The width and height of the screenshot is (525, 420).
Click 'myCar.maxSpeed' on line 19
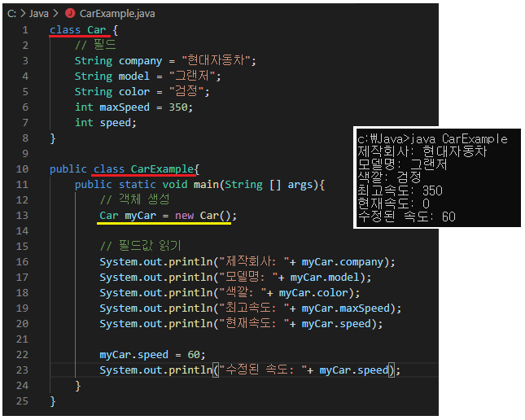click(x=346, y=308)
